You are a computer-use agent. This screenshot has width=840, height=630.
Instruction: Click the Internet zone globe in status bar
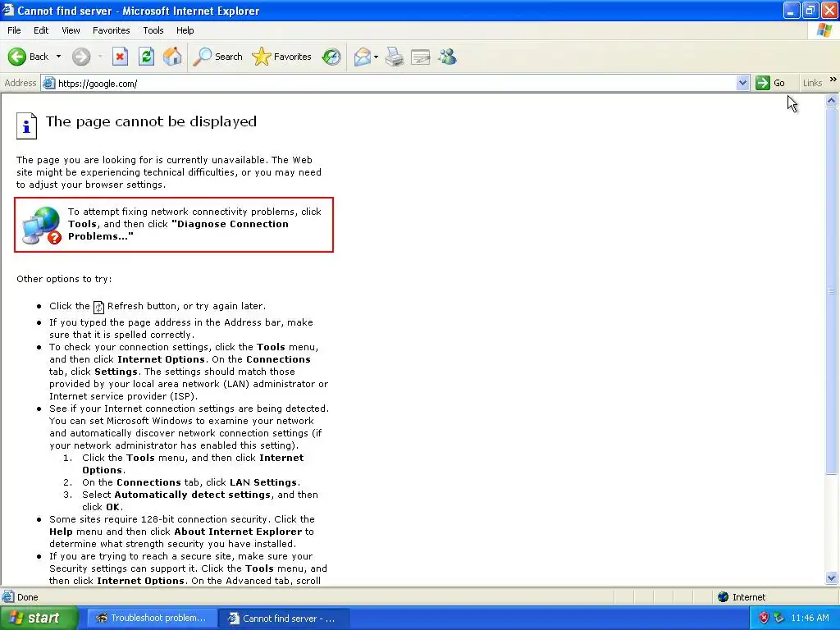point(724,597)
